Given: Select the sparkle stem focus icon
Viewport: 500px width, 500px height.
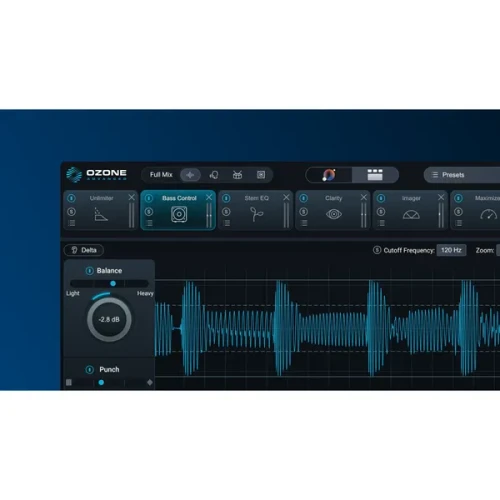Looking at the screenshot, I should pos(190,175).
